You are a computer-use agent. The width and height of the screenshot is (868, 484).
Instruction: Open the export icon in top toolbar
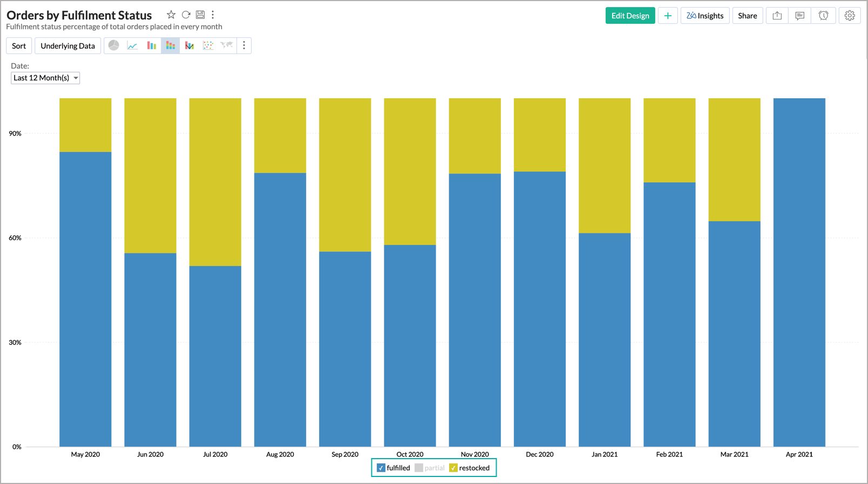pos(777,16)
